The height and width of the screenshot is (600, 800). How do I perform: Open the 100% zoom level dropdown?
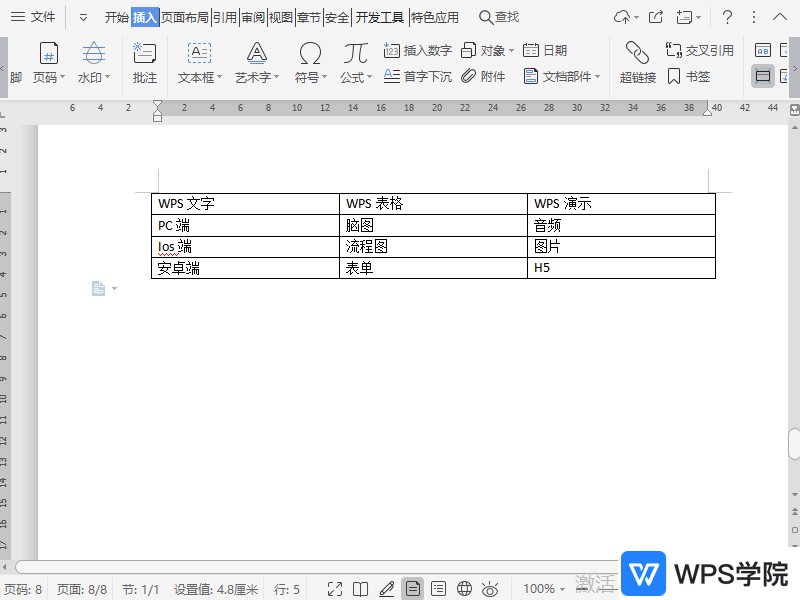pos(544,589)
